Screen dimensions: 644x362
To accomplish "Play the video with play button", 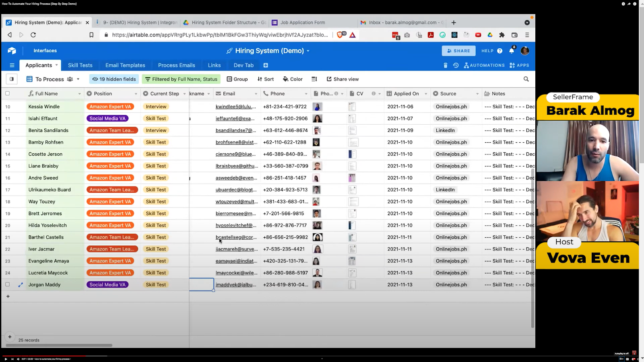I will [x=6, y=359].
